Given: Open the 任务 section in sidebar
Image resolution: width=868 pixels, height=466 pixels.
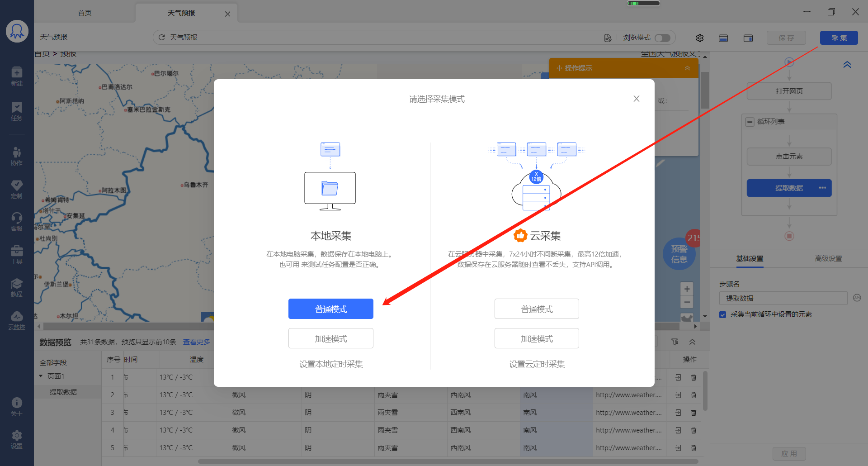Looking at the screenshot, I should (17, 111).
